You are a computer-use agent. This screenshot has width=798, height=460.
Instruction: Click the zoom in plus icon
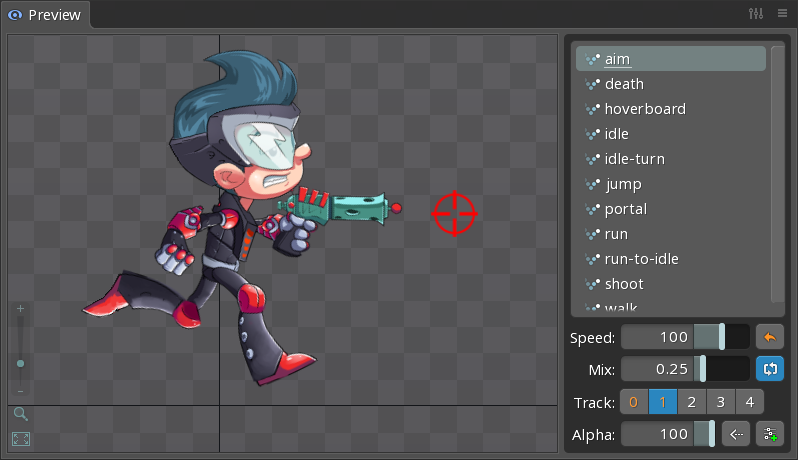[20, 309]
